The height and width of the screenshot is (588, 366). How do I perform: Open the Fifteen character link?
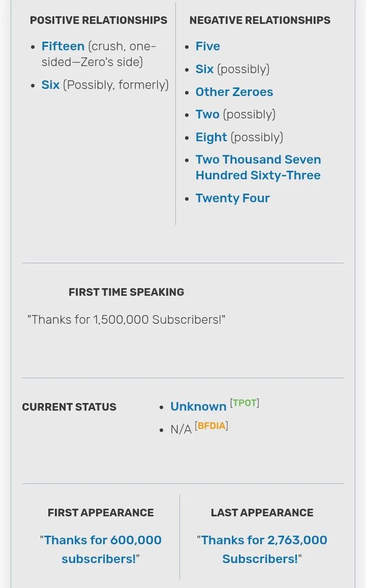click(x=63, y=46)
